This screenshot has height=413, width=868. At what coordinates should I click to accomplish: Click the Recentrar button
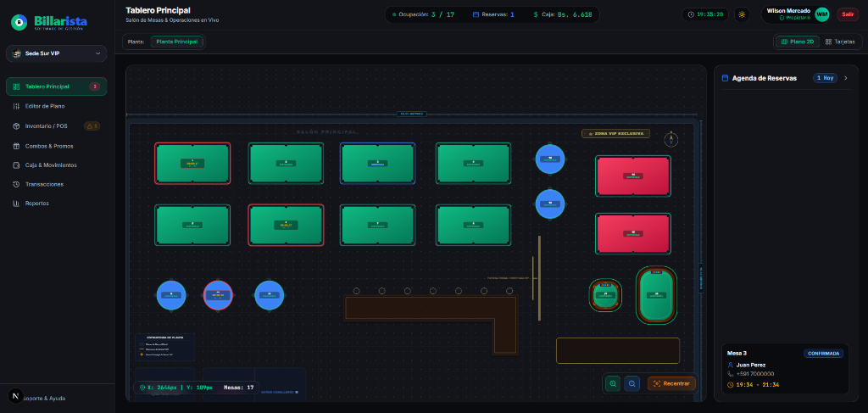pos(671,383)
